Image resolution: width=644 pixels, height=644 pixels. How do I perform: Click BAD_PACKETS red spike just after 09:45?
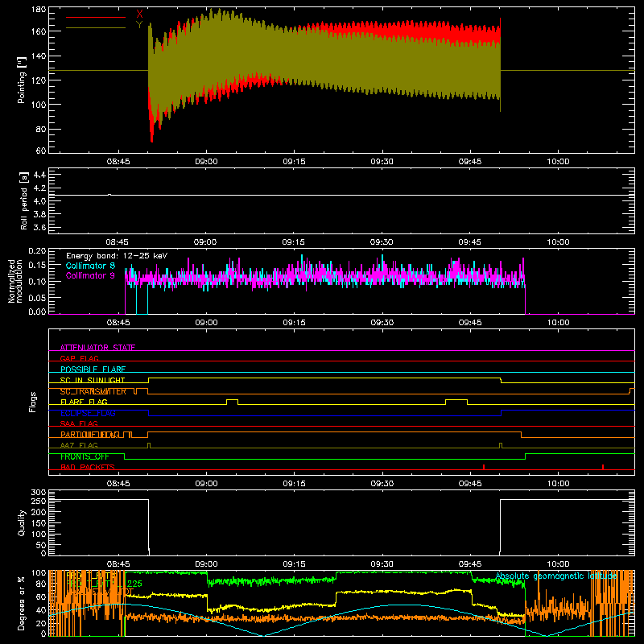pos(484,467)
